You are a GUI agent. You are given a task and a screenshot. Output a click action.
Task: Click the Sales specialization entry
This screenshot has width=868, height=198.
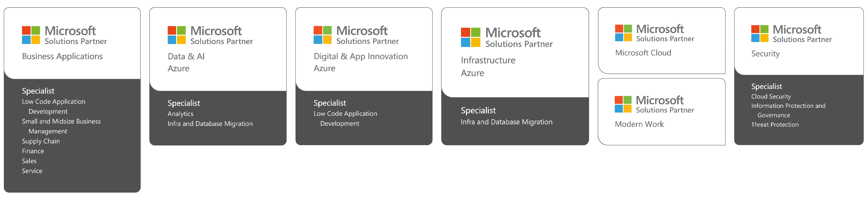[x=29, y=161]
